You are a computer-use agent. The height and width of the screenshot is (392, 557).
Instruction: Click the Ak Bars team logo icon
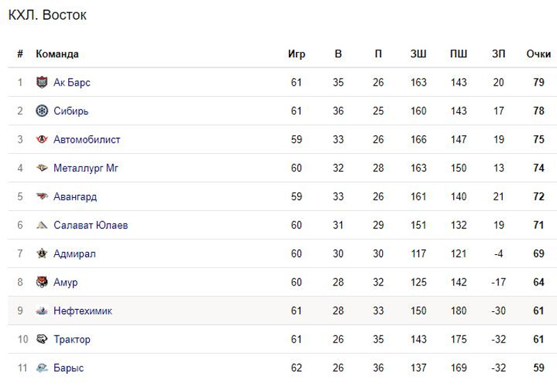coord(42,83)
